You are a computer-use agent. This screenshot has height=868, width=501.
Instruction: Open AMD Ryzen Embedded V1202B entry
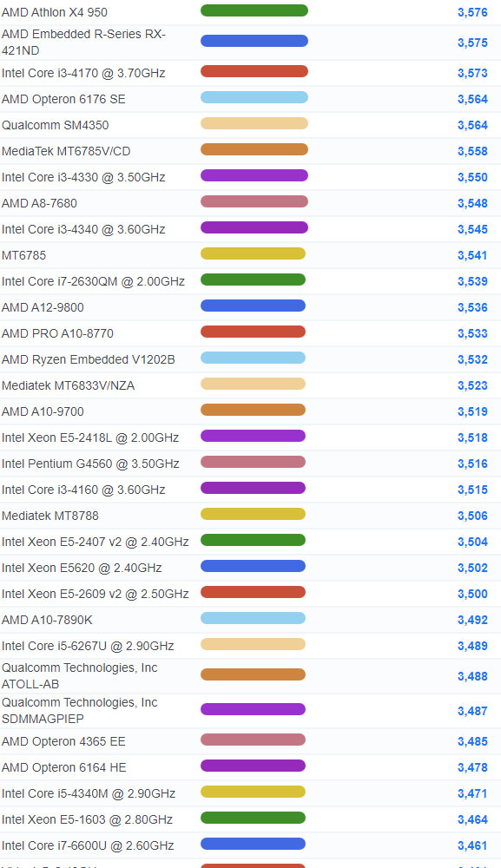click(x=88, y=359)
